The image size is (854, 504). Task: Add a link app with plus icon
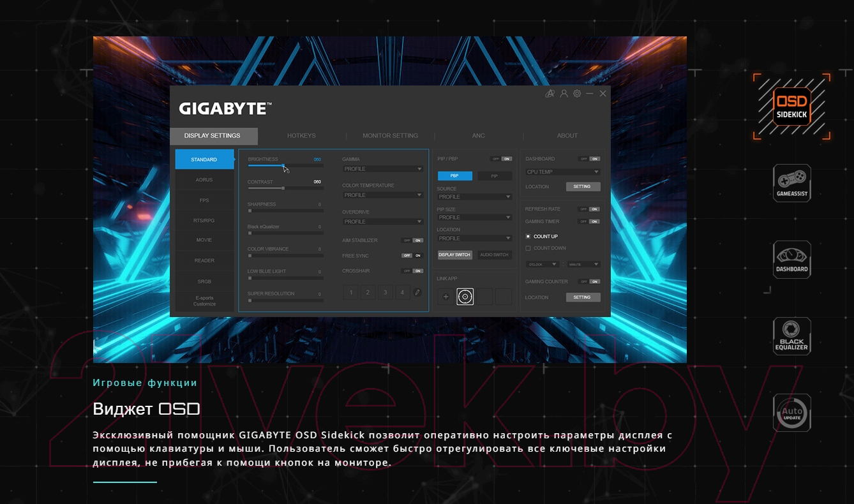coord(446,296)
